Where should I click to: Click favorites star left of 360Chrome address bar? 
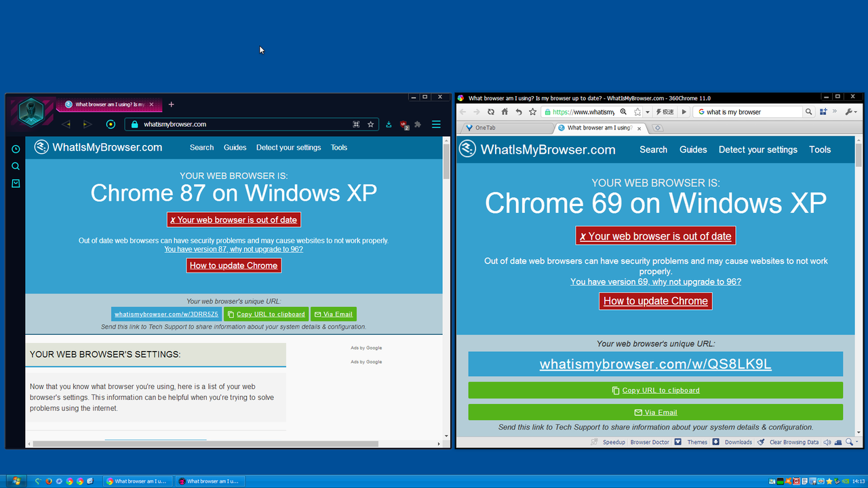pos(532,112)
